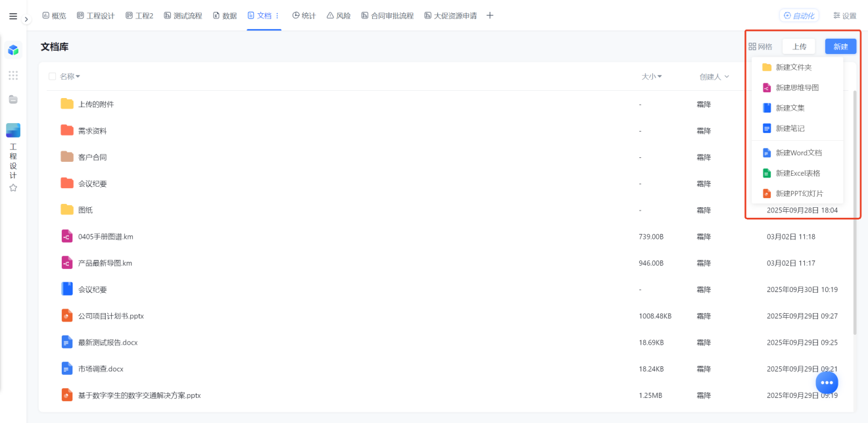Click the blue 会议纪要 collection icon
This screenshot has width=868, height=423.
(66, 289)
